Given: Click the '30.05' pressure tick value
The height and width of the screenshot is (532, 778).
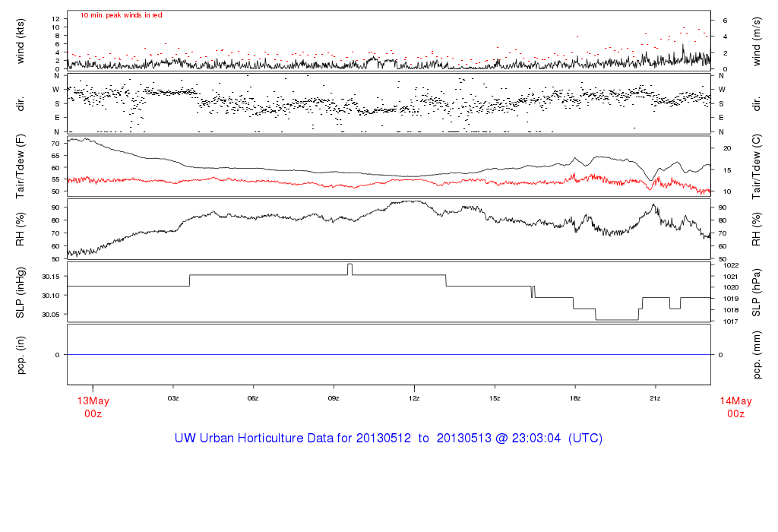Looking at the screenshot, I should [51, 314].
